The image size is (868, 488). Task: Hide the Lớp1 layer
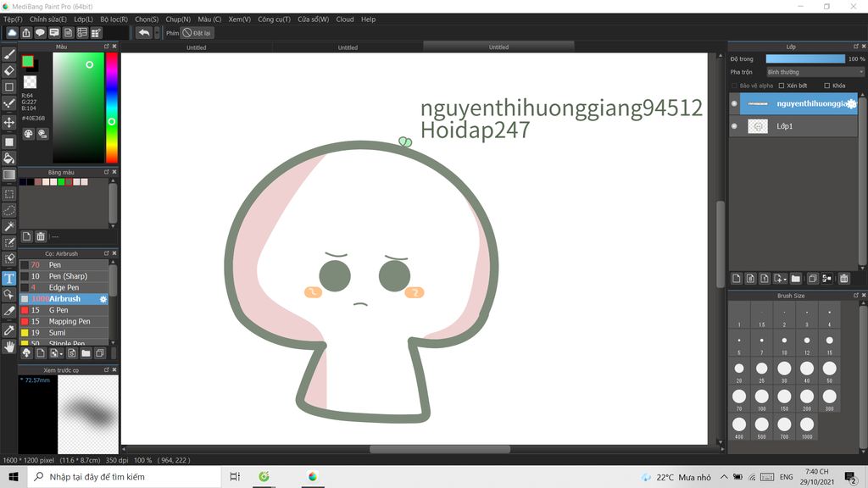pos(735,126)
